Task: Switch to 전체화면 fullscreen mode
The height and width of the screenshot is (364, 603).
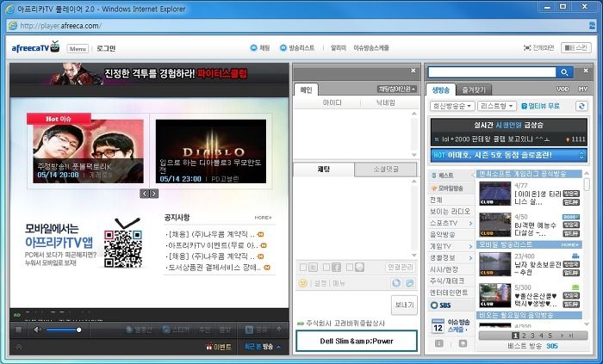Action: [x=538, y=48]
